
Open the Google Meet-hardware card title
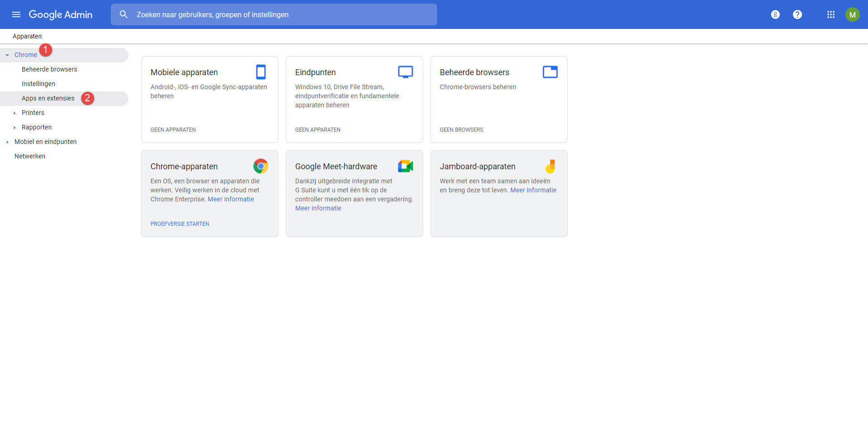[x=336, y=167]
